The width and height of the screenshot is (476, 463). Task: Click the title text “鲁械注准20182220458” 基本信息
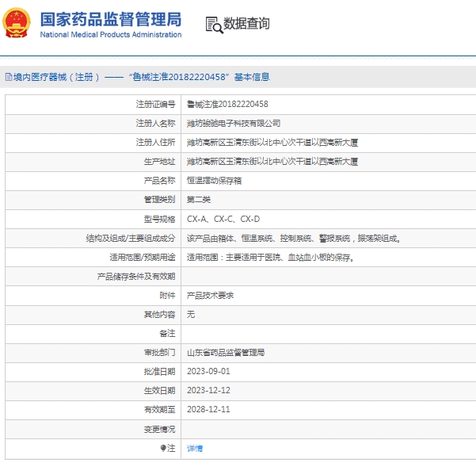click(x=199, y=77)
